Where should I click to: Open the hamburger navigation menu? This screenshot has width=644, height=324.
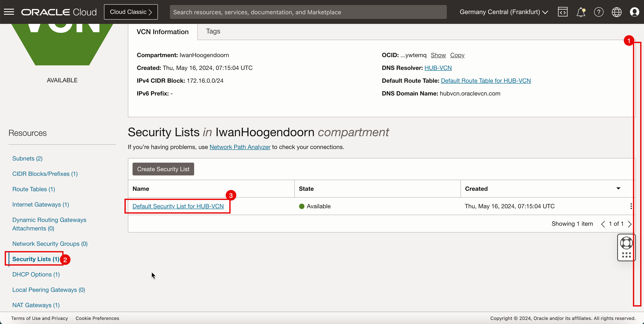point(9,12)
